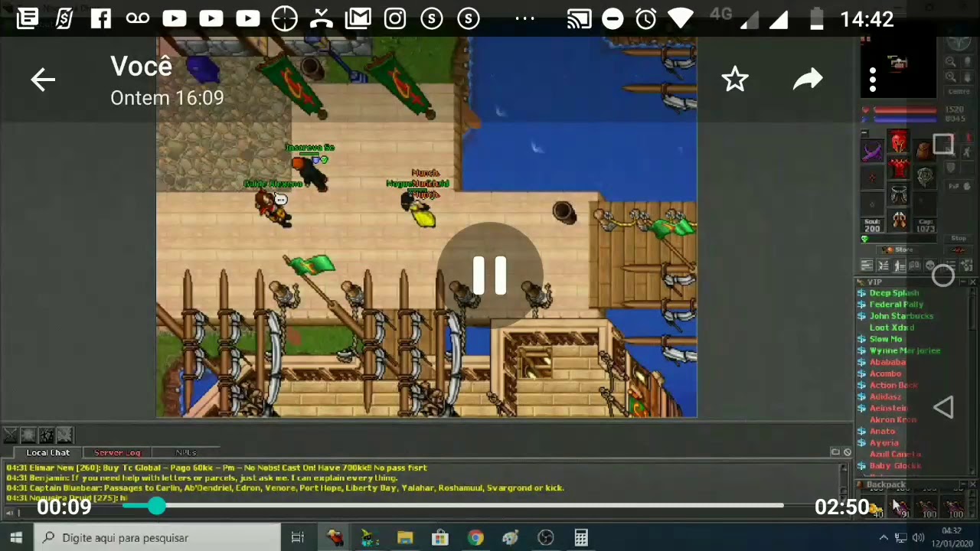Viewport: 980px width, 551px height.
Task: Click Baby Glockk in VIP list
Action: click(895, 465)
